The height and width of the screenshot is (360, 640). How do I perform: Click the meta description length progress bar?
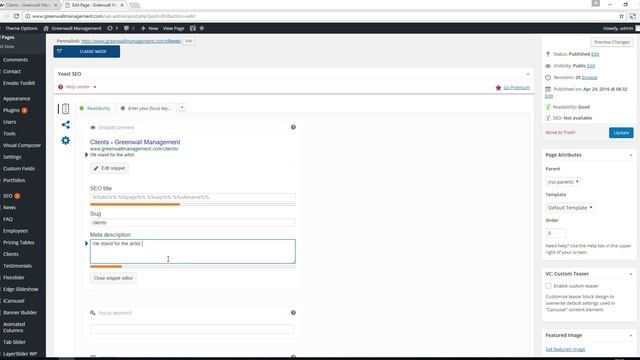(193, 267)
